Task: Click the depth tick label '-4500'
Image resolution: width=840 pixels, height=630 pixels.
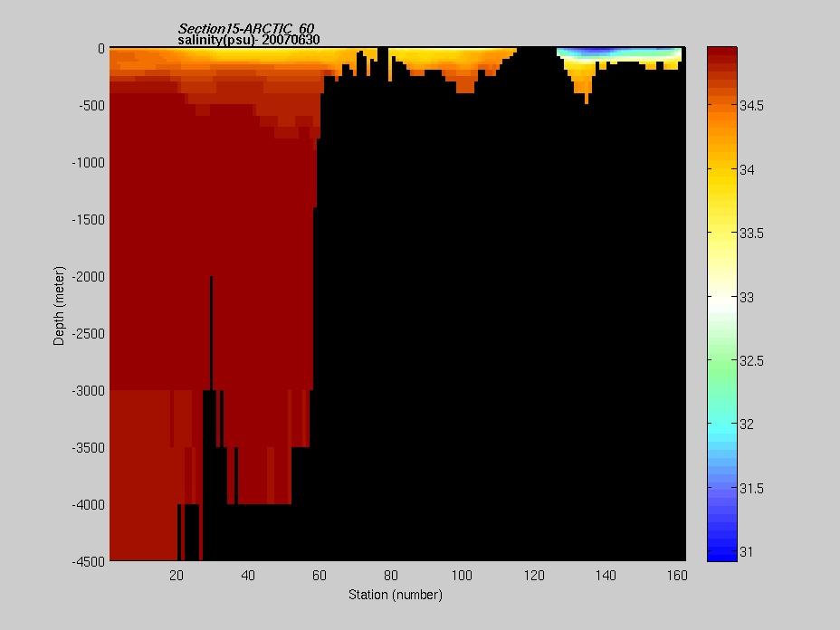Action: 89,562
